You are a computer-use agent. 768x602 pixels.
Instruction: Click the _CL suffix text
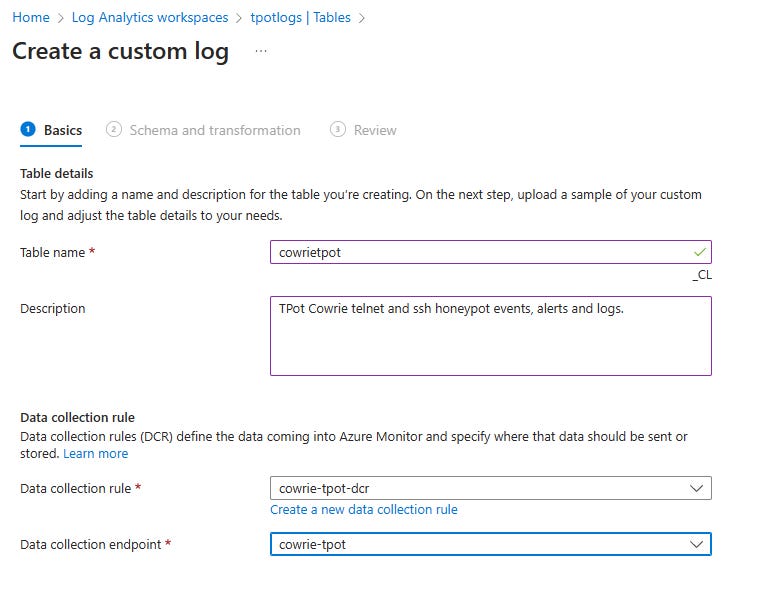pyautogui.click(x=702, y=275)
